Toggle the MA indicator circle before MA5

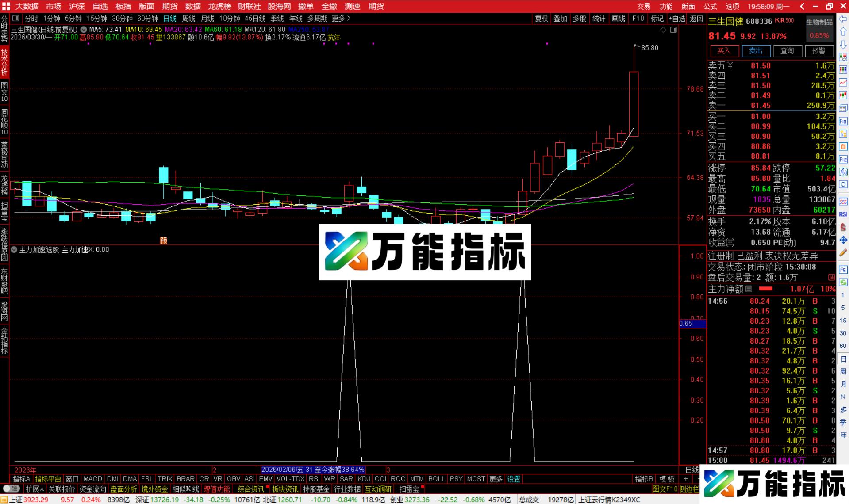[83, 30]
